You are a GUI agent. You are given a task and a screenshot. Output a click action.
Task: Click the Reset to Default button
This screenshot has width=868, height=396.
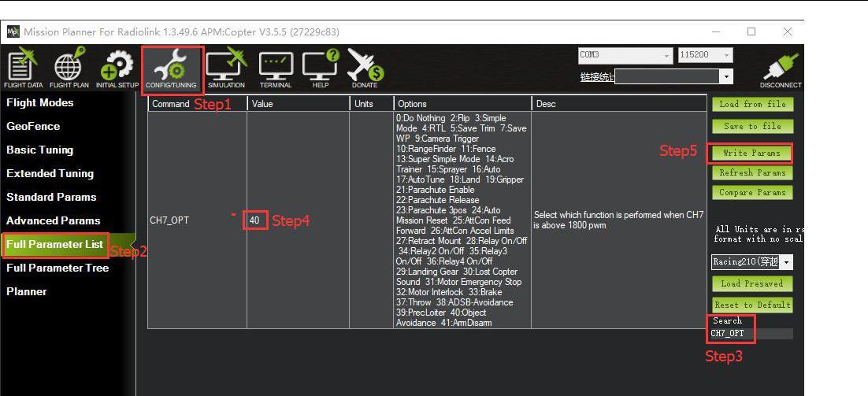click(752, 305)
